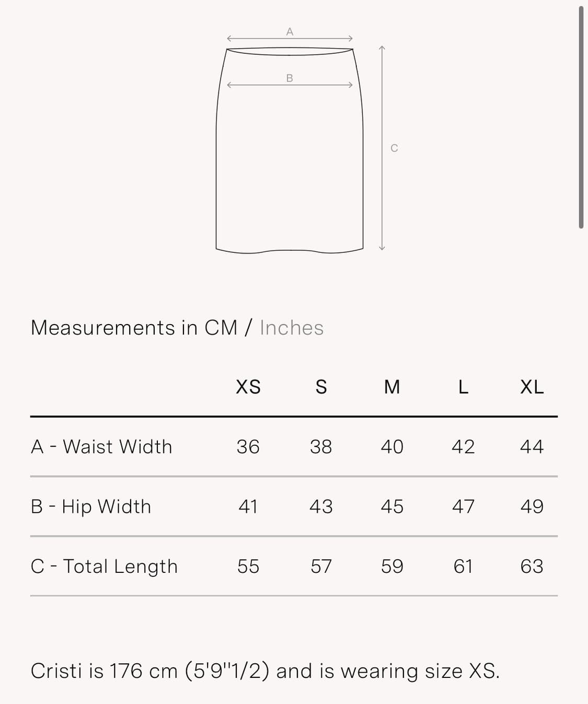
Task: Select the XS size column header
Action: (248, 387)
